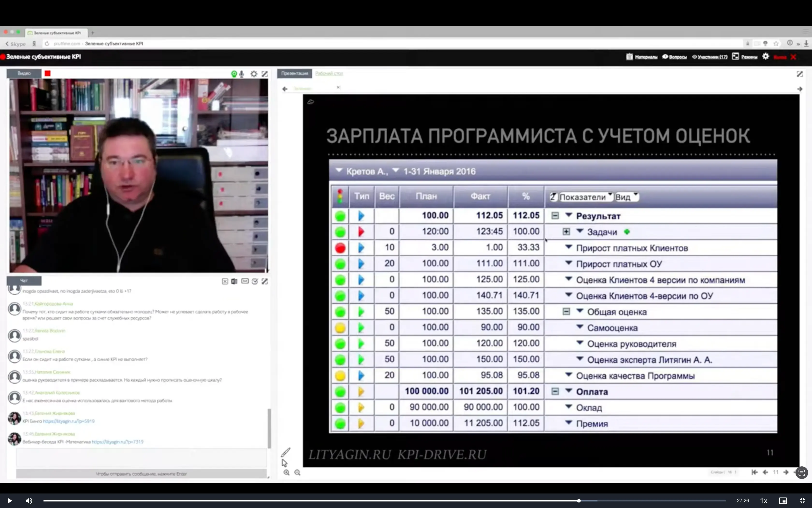Zoom in on the slide
The width and height of the screenshot is (812, 508).
point(287,473)
